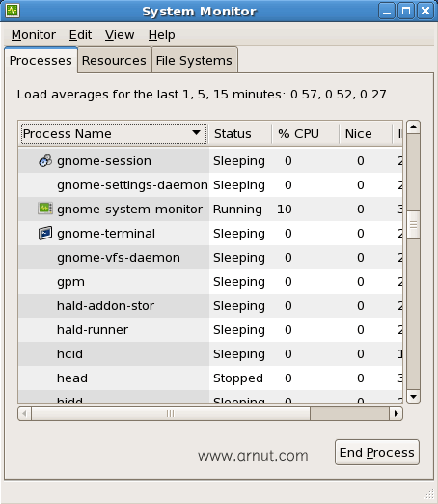
Task: Click the Sleeping status of hcid
Action: click(x=239, y=354)
